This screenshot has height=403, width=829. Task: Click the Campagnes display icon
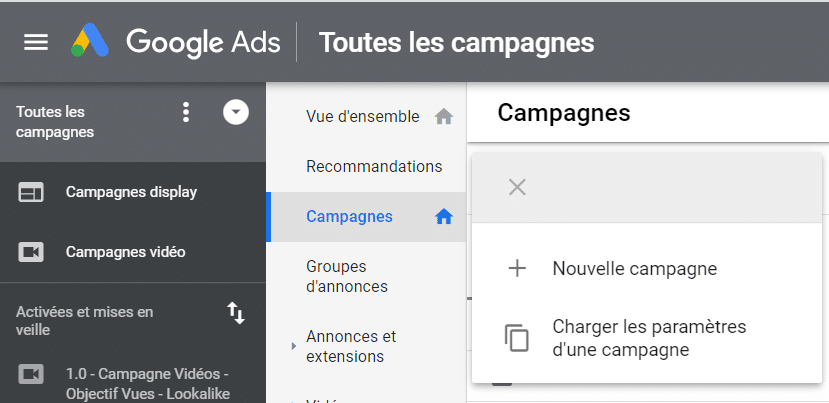click(32, 192)
